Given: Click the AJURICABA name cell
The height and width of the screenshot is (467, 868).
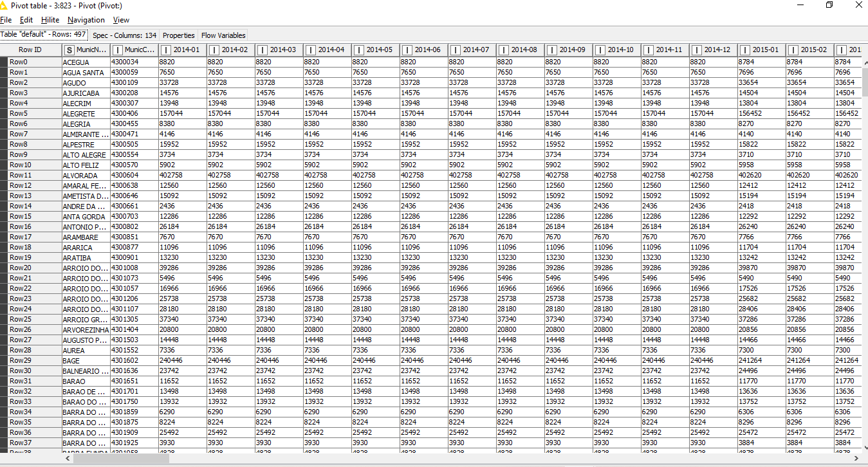Looking at the screenshot, I should click(x=86, y=93).
